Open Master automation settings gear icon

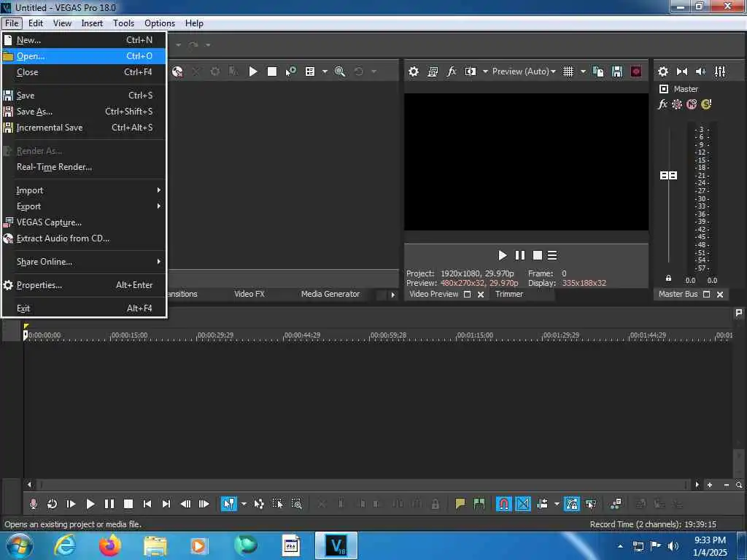[677, 104]
